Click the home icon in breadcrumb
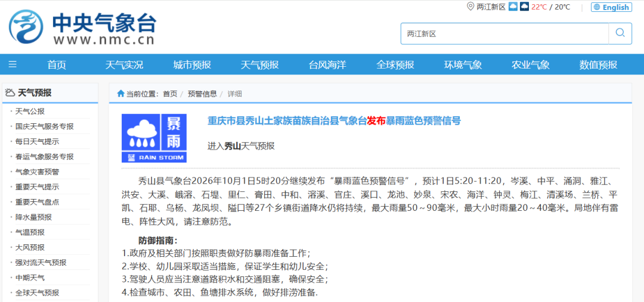The width and height of the screenshot is (644, 302). (x=120, y=94)
